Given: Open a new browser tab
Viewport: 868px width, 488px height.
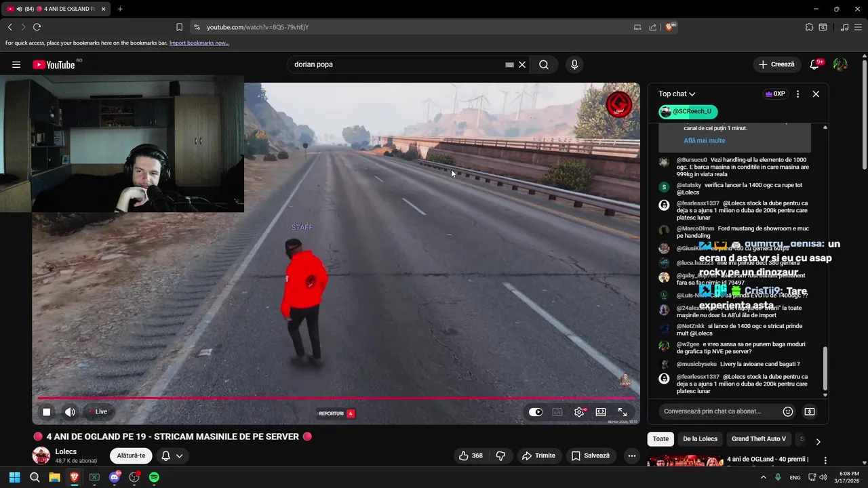Looking at the screenshot, I should tap(120, 9).
